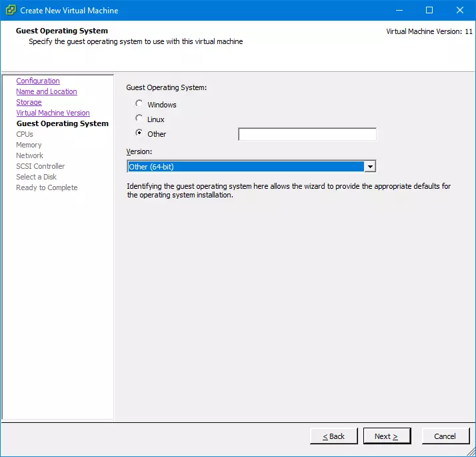Open the Name and Location step
Image resolution: width=476 pixels, height=457 pixels.
pyautogui.click(x=46, y=91)
